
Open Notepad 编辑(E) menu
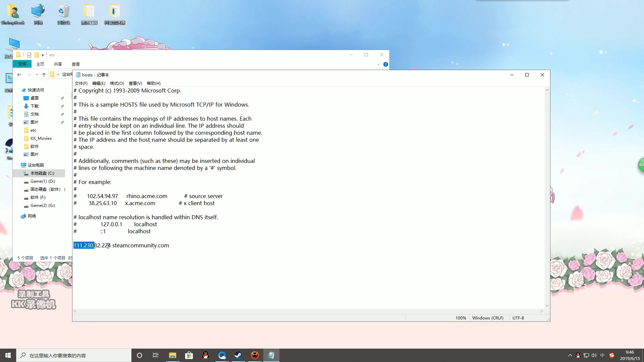pos(99,83)
